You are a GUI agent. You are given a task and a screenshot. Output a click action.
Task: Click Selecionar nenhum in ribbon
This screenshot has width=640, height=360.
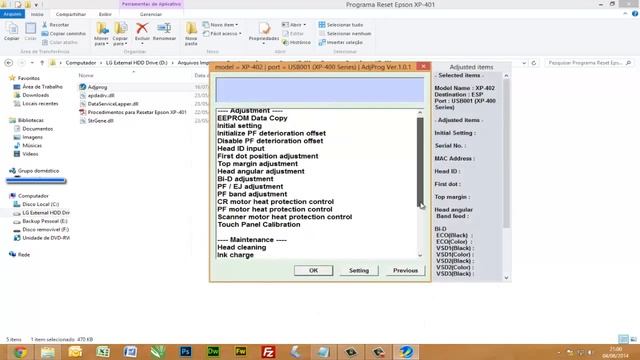(x=345, y=33)
